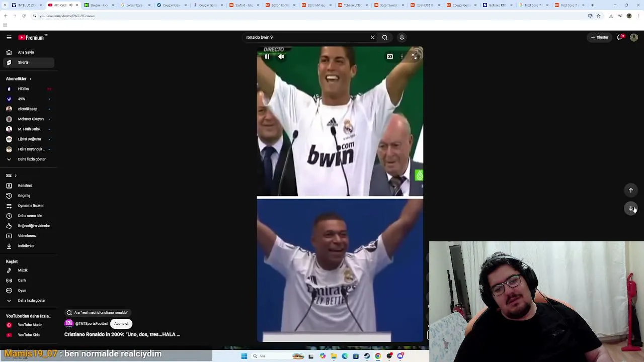
Task: Toggle captions on the Short
Action: 390,57
